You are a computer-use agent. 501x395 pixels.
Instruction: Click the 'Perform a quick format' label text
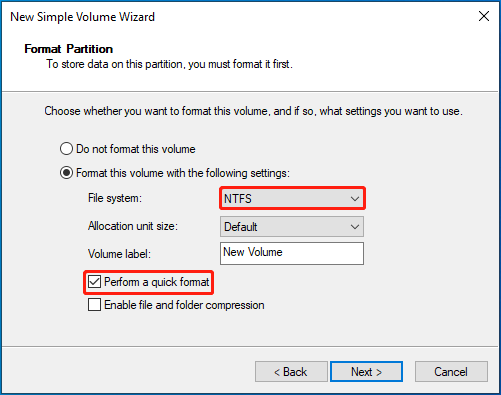tap(157, 282)
